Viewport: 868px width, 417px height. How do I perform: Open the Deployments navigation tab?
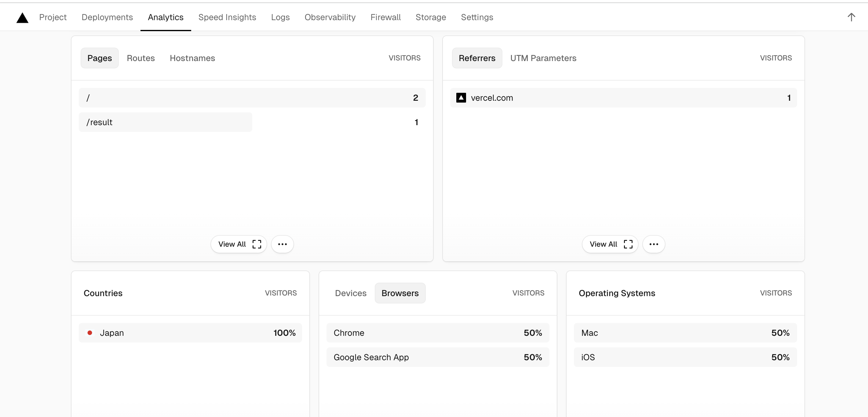tap(107, 17)
